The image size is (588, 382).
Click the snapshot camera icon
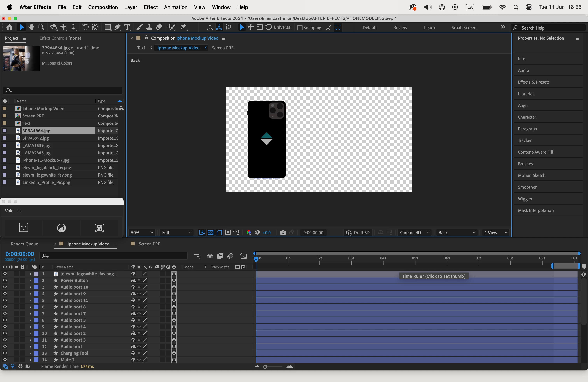[x=283, y=232]
